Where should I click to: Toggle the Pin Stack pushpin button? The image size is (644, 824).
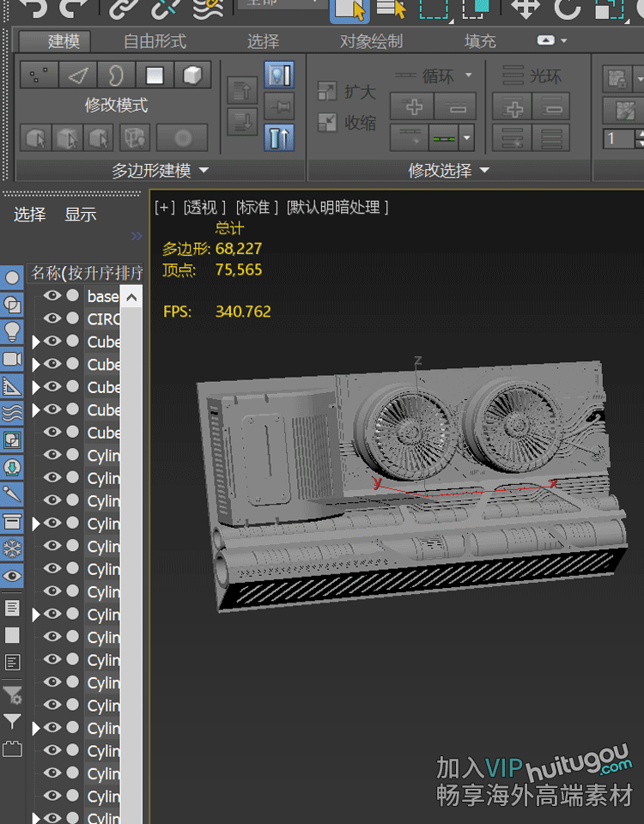coord(279,106)
